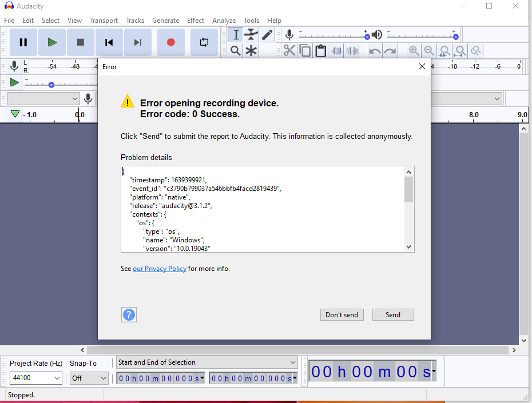
Task: Click the Stop transport button
Action: pos(81,42)
